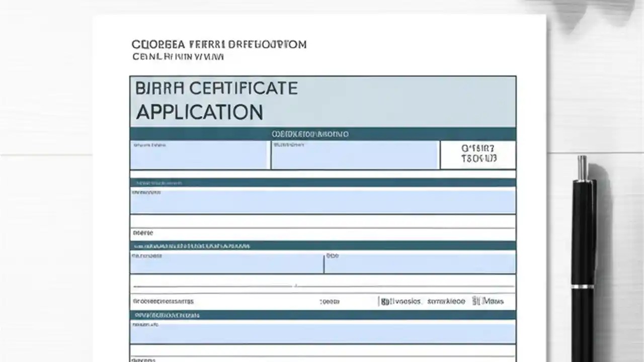The image size is (644, 362).
Task: Select the applicant name input field
Action: pyautogui.click(x=199, y=155)
